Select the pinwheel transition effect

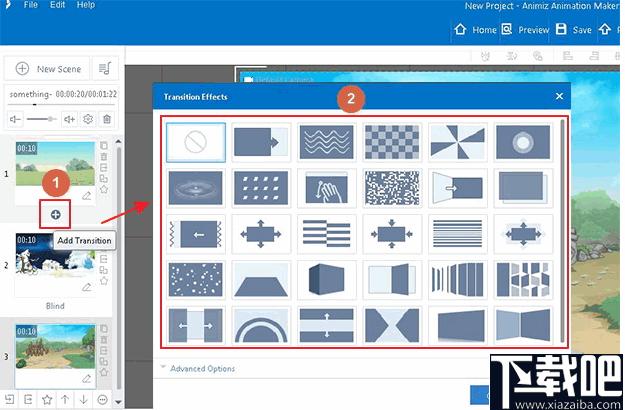tap(458, 142)
